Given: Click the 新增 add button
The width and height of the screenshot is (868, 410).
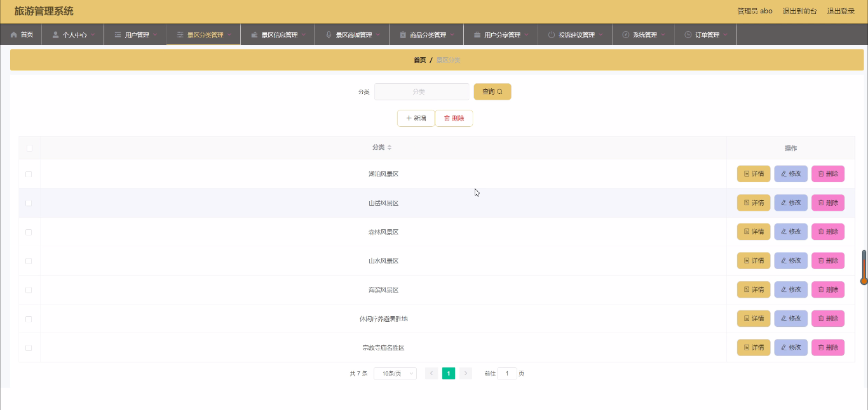Looking at the screenshot, I should (416, 119).
